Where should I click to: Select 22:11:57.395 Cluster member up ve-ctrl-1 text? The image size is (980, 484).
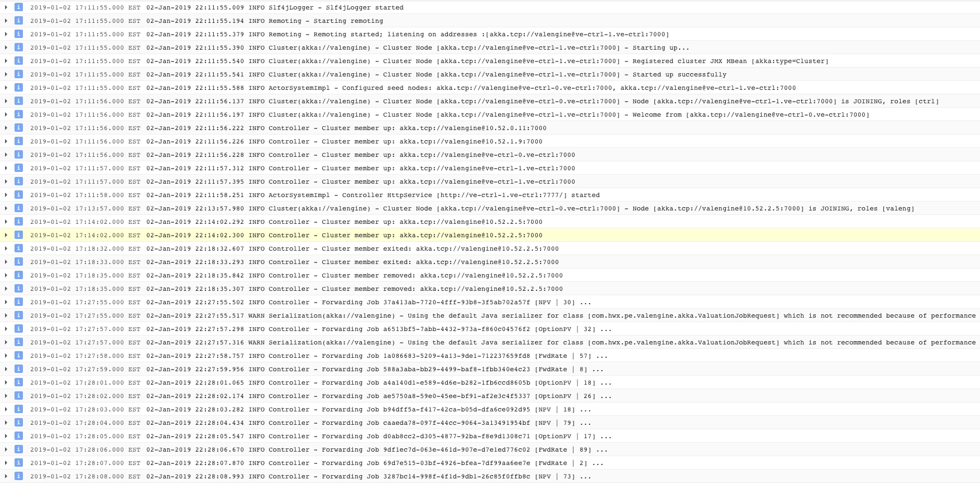361,181
